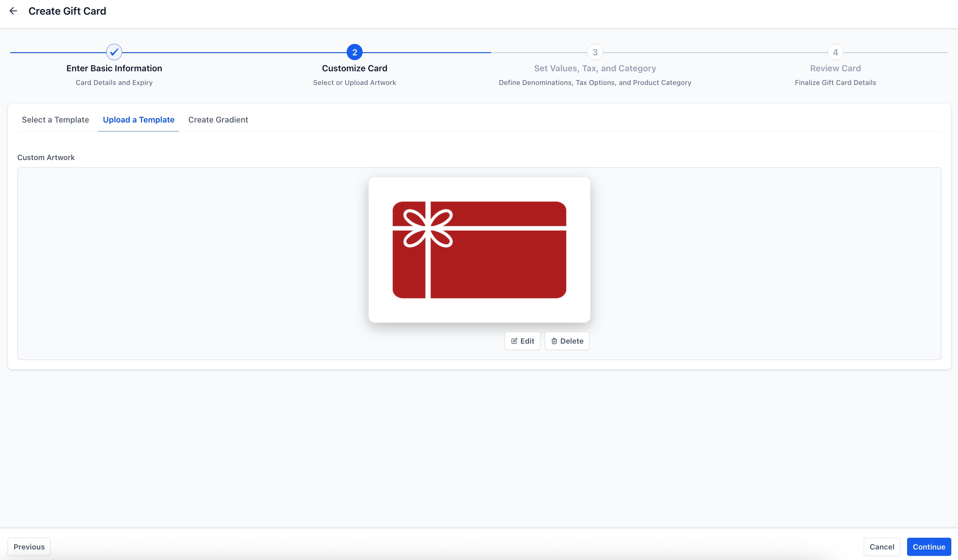This screenshot has width=958, height=560.
Task: Click the red gift card artwork preview
Action: coord(479,250)
